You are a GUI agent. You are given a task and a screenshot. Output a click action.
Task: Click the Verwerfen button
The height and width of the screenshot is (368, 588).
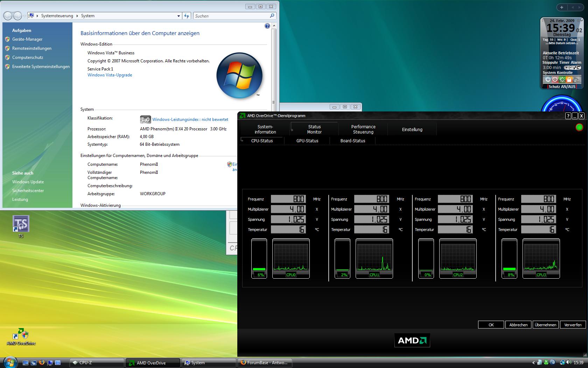(x=573, y=325)
